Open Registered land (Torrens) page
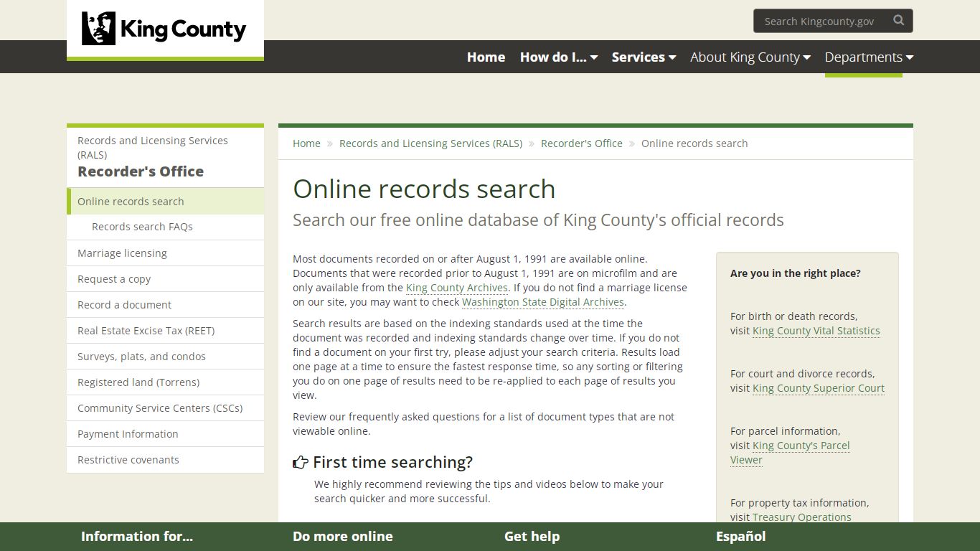 coord(165,382)
